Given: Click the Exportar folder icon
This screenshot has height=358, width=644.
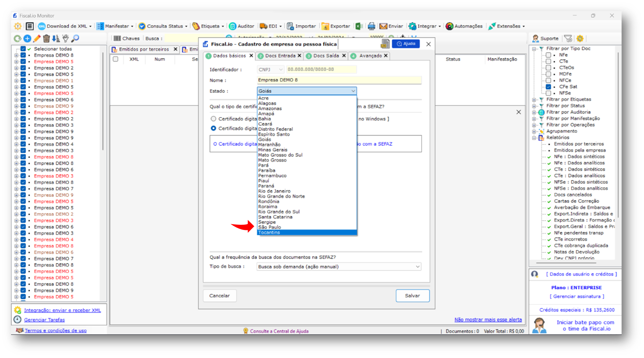Looking at the screenshot, I should (325, 26).
